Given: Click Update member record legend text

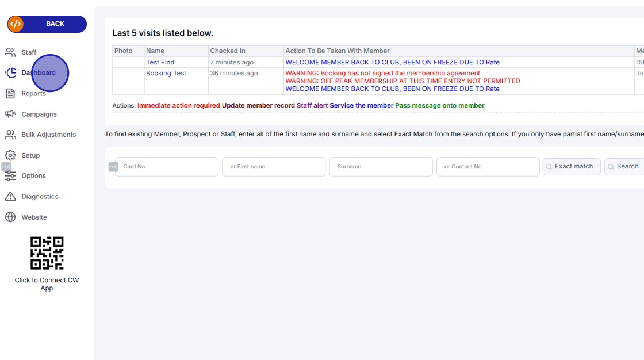Looking at the screenshot, I should pos(258,106).
